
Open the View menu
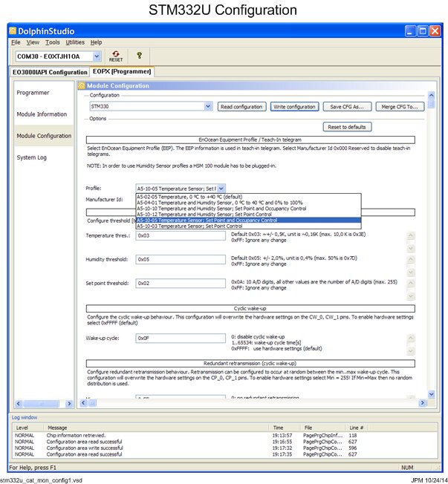point(33,42)
